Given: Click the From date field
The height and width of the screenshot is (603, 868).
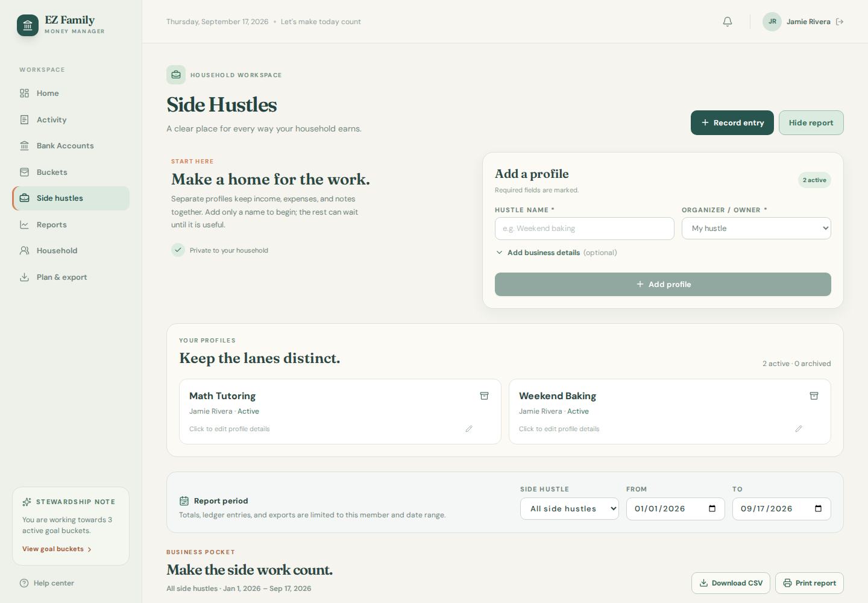Looking at the screenshot, I should [x=676, y=508].
